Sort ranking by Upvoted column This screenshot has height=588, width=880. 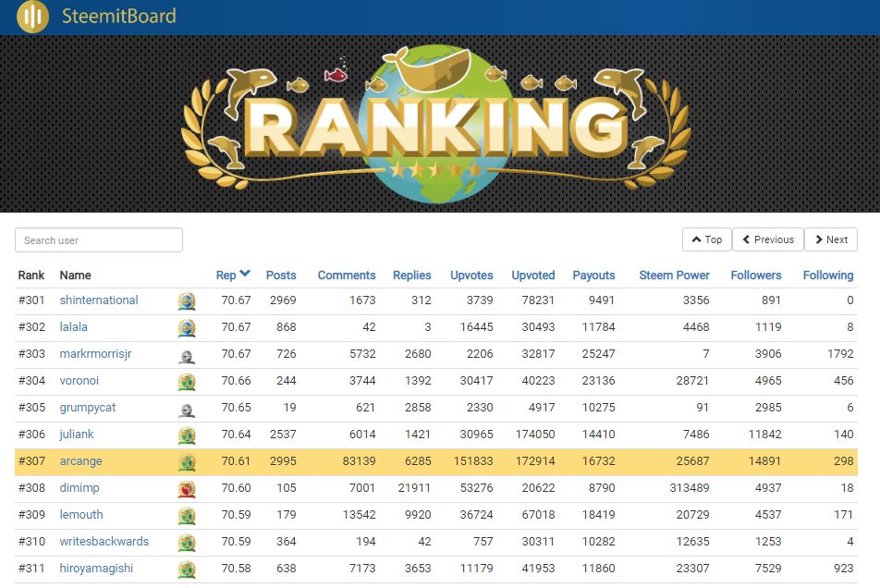[533, 276]
